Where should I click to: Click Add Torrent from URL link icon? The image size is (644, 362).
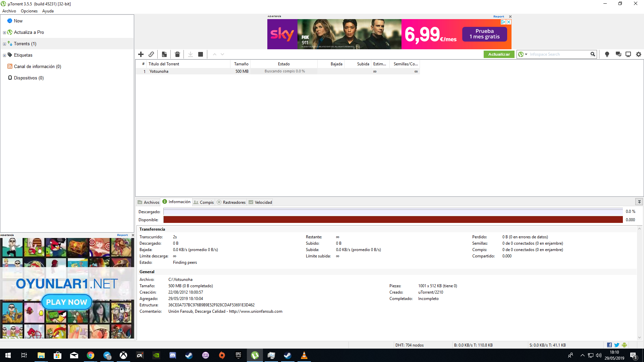(151, 54)
